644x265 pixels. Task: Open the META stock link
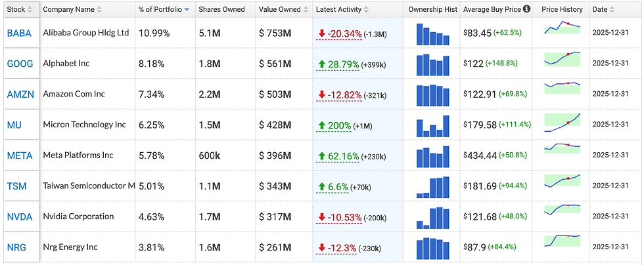[20, 155]
